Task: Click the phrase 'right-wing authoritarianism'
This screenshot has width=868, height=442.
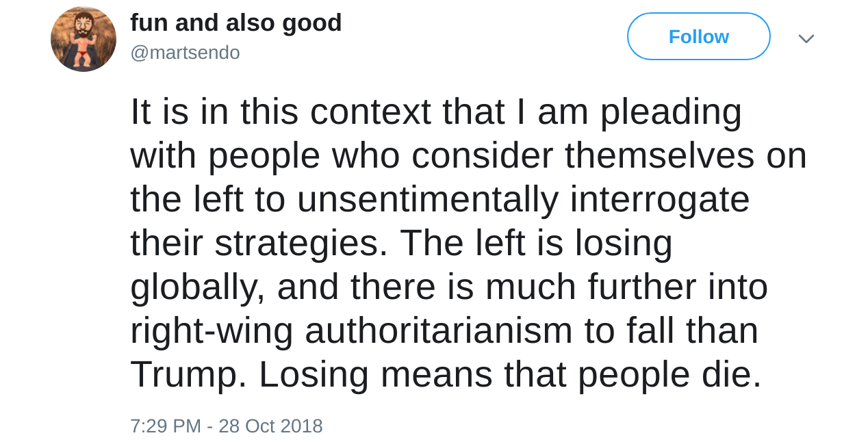Action: [x=351, y=330]
